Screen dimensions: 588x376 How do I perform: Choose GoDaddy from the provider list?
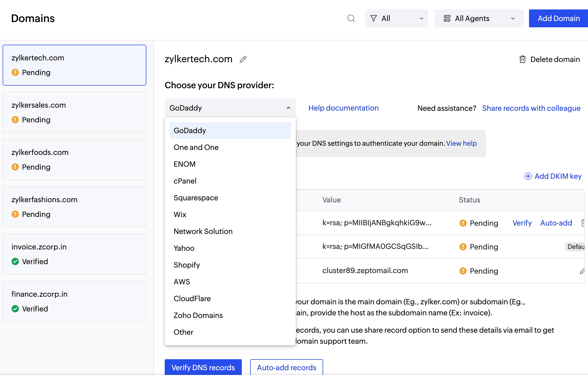coord(230,130)
